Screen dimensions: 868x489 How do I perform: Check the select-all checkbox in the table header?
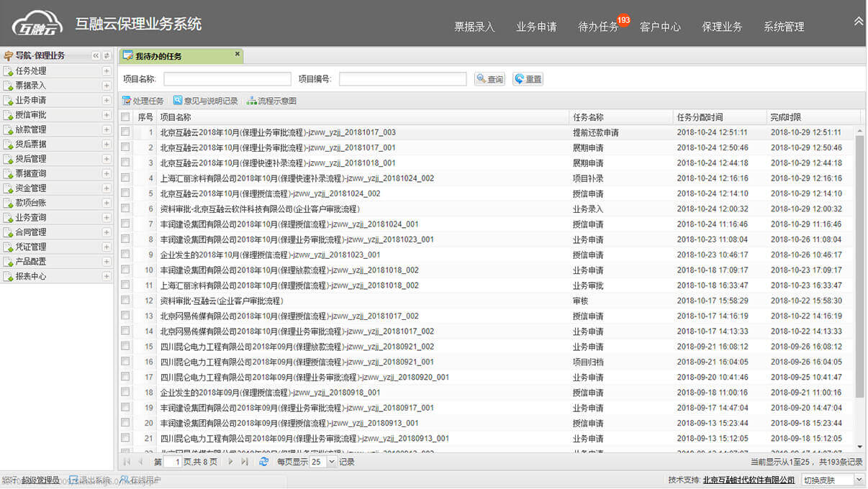tap(125, 117)
